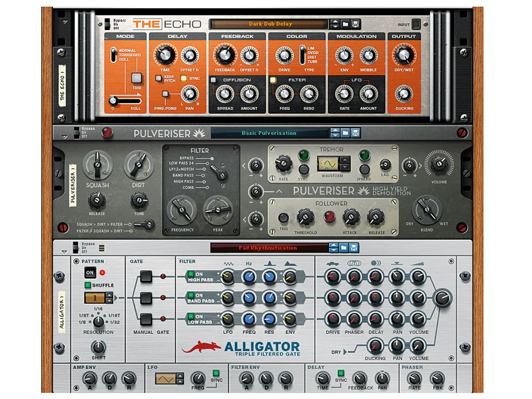Collapse The Echo device with fold arrow
The width and height of the screenshot is (532, 399).
point(65,22)
